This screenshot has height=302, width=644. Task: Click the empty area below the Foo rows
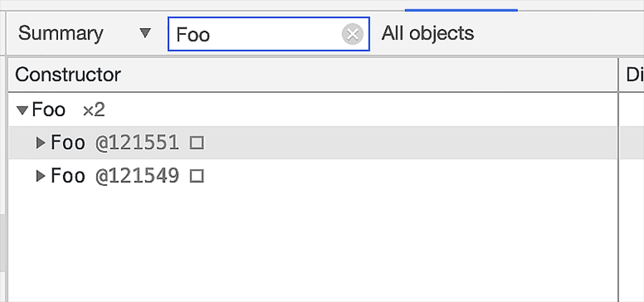pyautogui.click(x=310, y=242)
